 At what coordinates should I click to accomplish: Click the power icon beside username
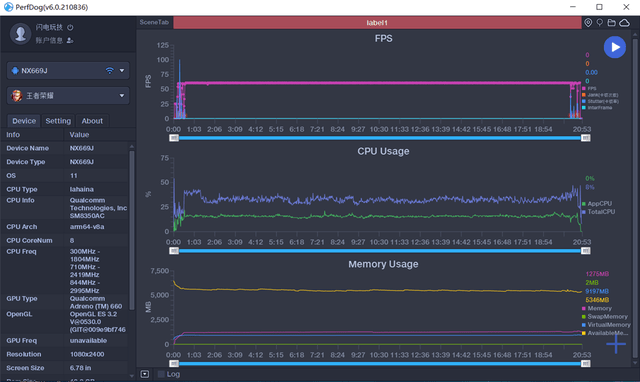(x=70, y=27)
